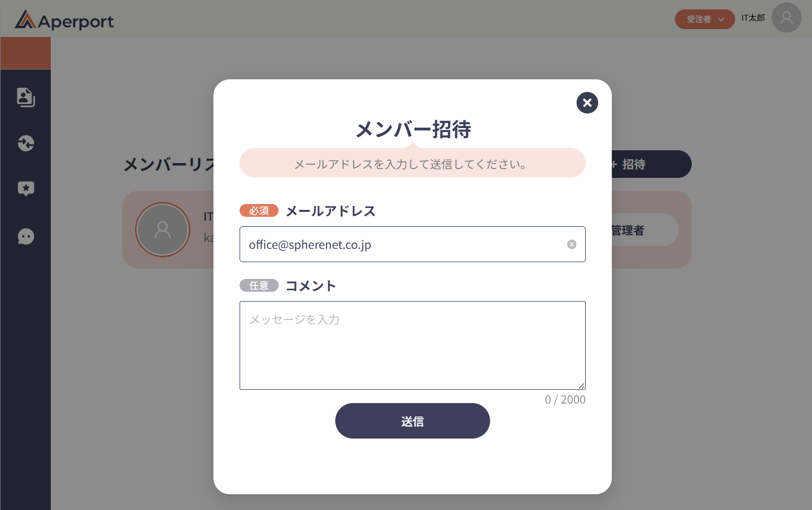
Task: Expand the 受注者 role dropdown
Action: 705,19
